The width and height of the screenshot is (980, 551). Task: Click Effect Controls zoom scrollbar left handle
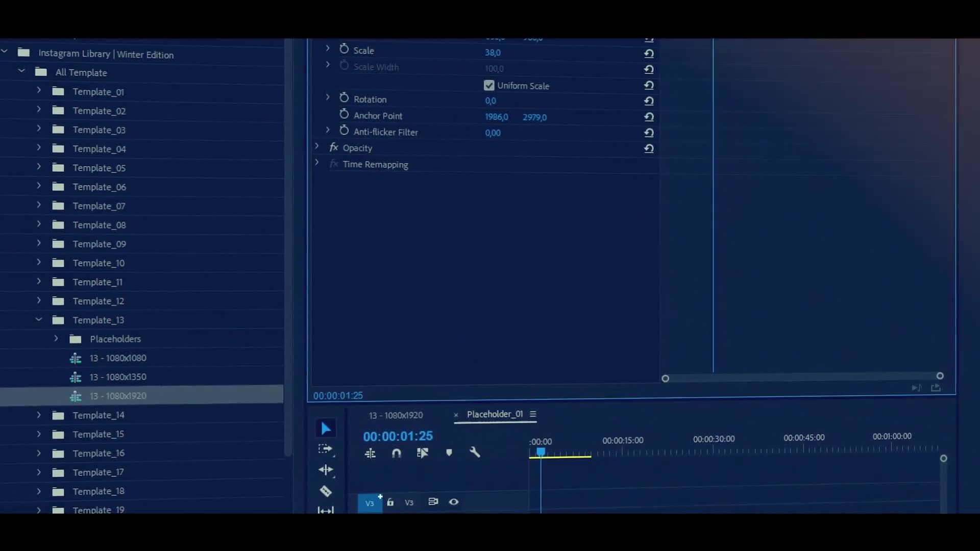(665, 379)
